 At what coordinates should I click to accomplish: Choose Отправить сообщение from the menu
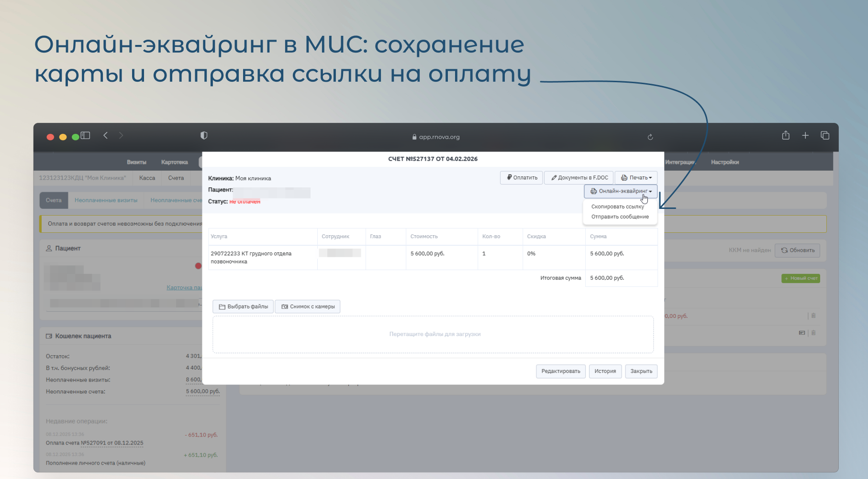(x=620, y=217)
